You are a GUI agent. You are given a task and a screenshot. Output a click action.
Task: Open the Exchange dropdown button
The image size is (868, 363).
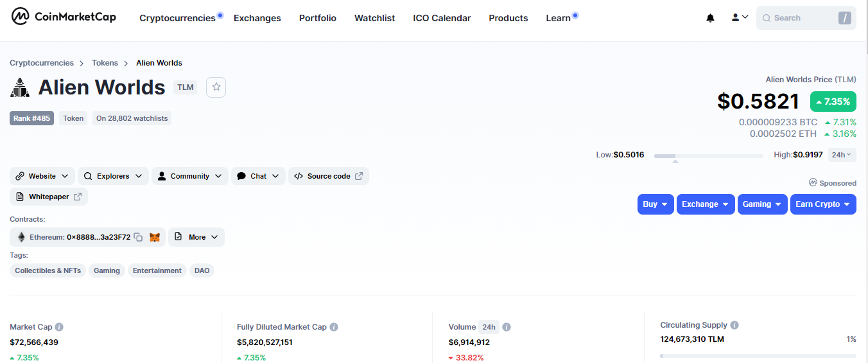click(x=706, y=204)
